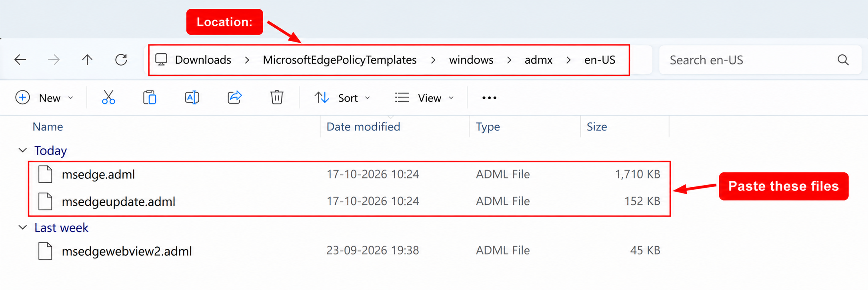Sort by the Date modified column
Screen dimensions: 868x290
click(x=363, y=127)
